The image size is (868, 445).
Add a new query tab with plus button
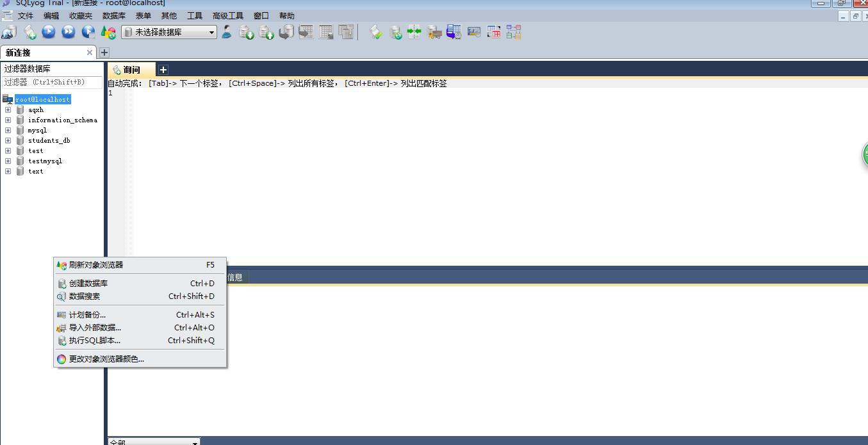coord(163,70)
